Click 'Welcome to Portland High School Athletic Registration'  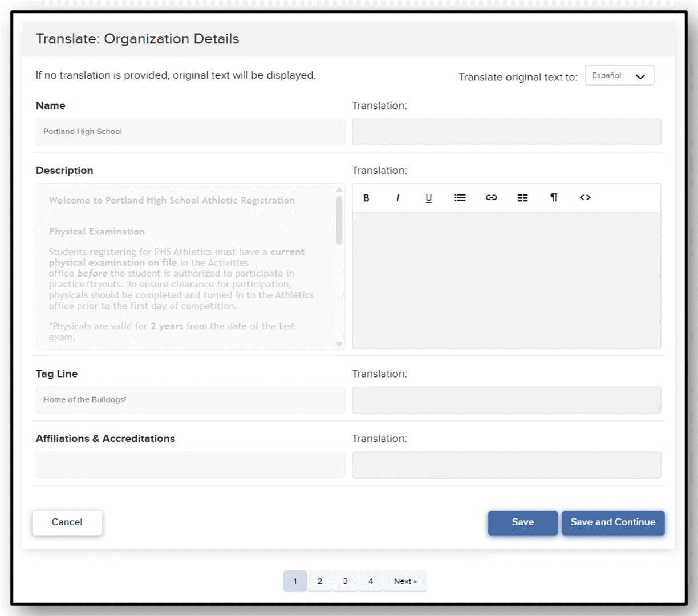pyautogui.click(x=172, y=201)
